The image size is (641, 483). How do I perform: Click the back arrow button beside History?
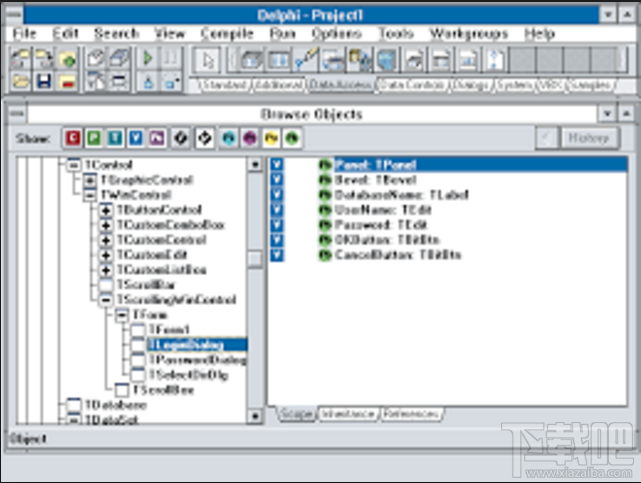click(x=546, y=138)
